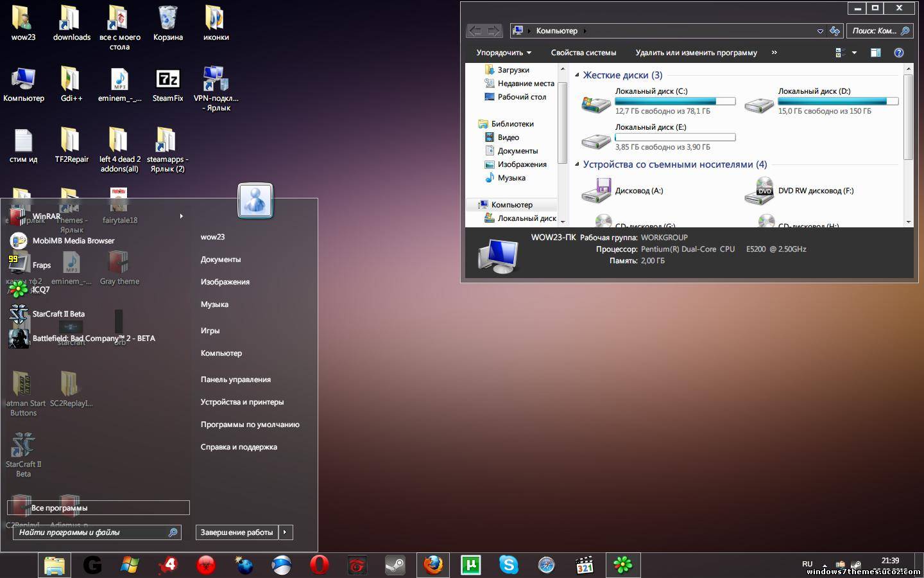This screenshot has width=924, height=578.
Task: Launch the black G app on taskbar
Action: click(x=92, y=565)
